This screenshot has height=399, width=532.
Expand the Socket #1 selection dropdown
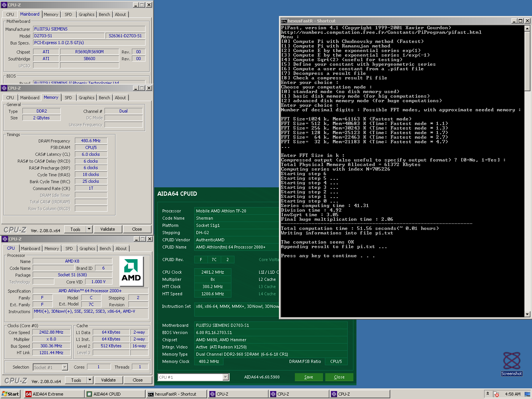pyautogui.click(x=65, y=367)
